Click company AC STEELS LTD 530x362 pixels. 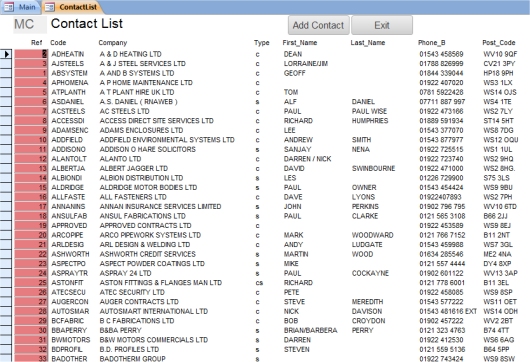tap(124, 111)
